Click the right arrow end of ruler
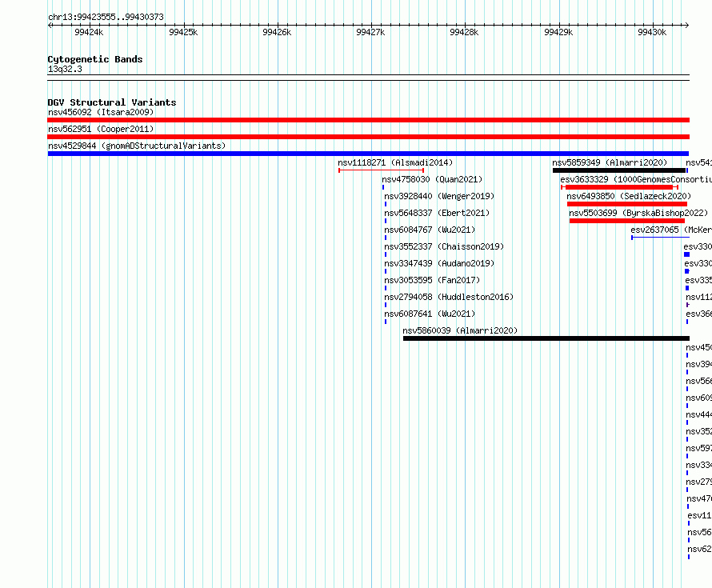Screen dimensions: 712x588 [686, 26]
